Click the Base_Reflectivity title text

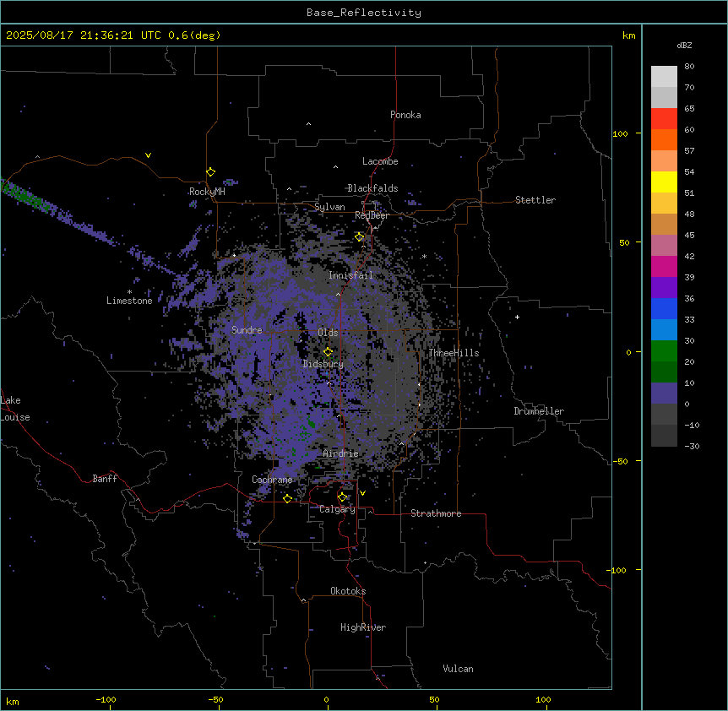click(x=364, y=13)
